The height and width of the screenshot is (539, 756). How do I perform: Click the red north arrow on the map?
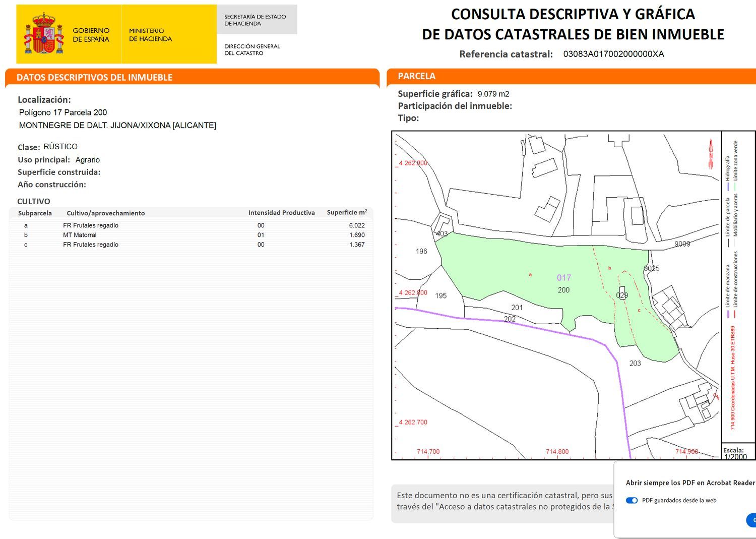pyautogui.click(x=711, y=154)
